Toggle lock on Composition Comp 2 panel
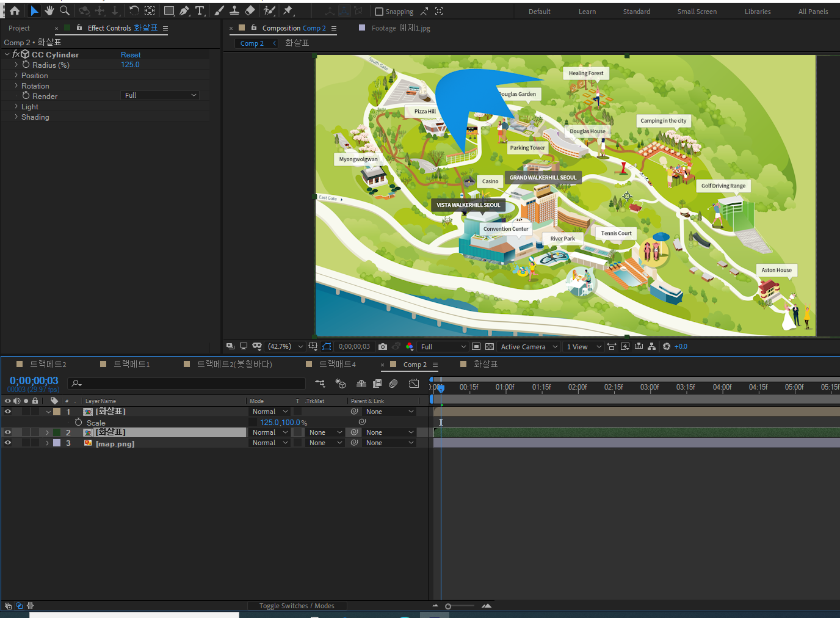The image size is (840, 618). [x=254, y=27]
